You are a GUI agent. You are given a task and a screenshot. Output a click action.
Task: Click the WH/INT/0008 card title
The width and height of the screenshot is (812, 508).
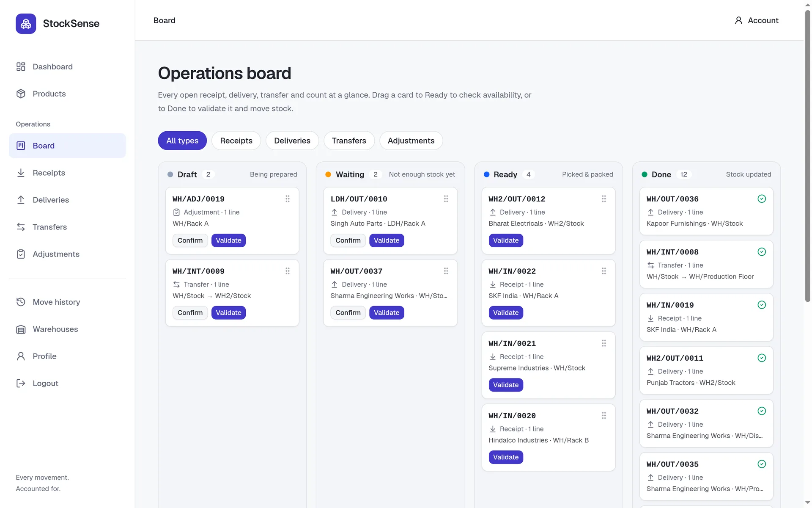coord(672,252)
